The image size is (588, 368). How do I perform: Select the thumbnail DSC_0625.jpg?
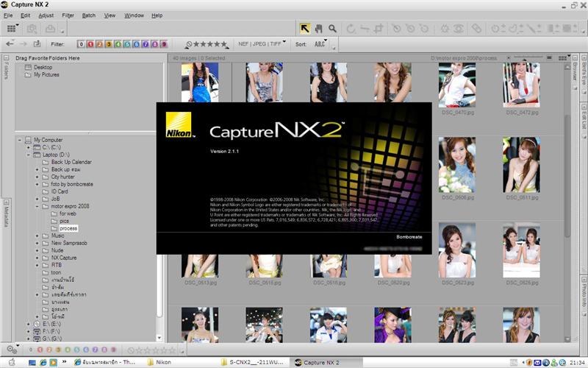(x=521, y=250)
